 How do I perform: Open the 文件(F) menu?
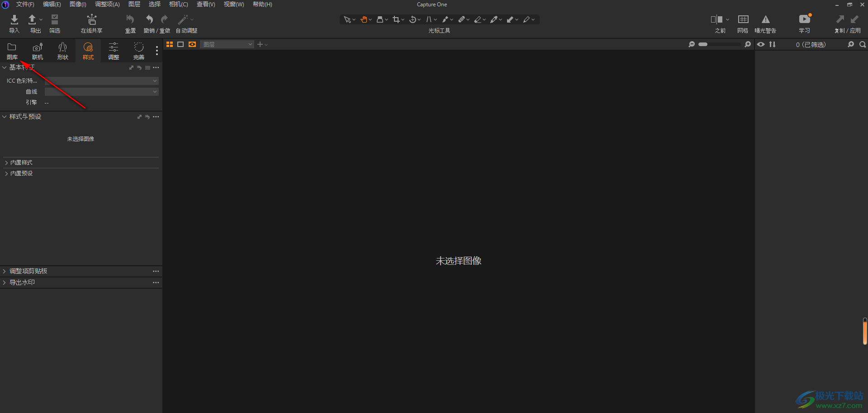tap(25, 5)
